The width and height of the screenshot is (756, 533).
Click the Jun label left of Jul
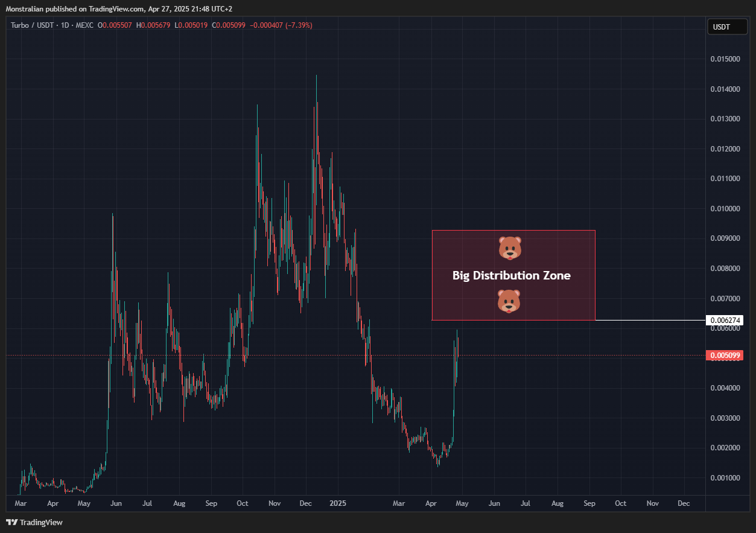click(x=116, y=503)
